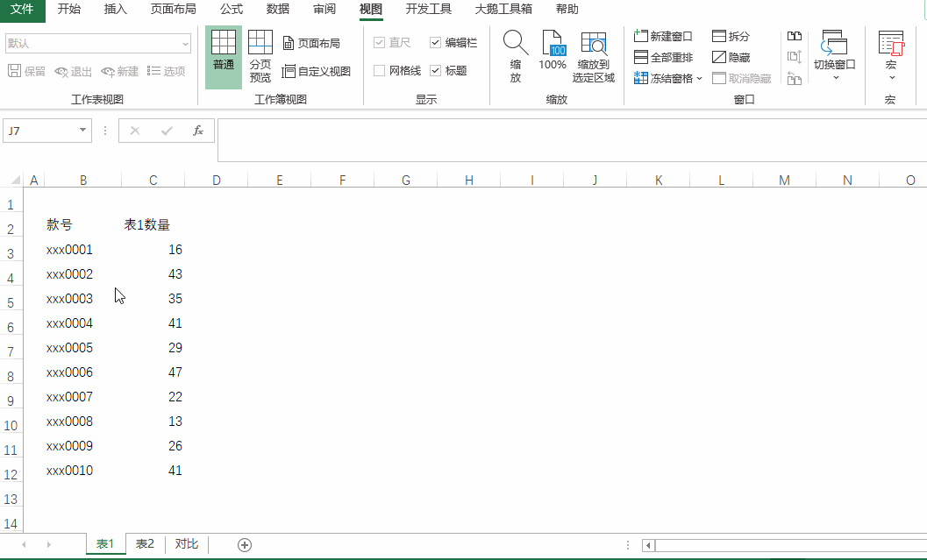
Task: Select column header K
Action: [x=659, y=181]
